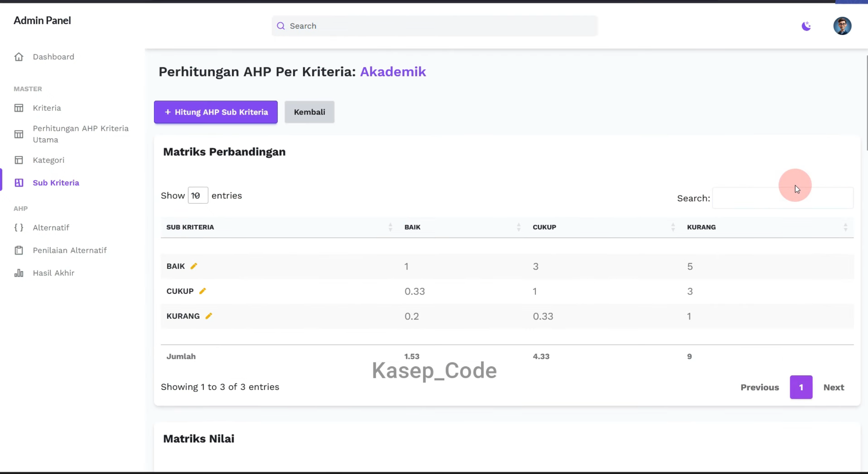The width and height of the screenshot is (868, 474).
Task: Click the pencil edit icon beside BAIK
Action: (193, 266)
